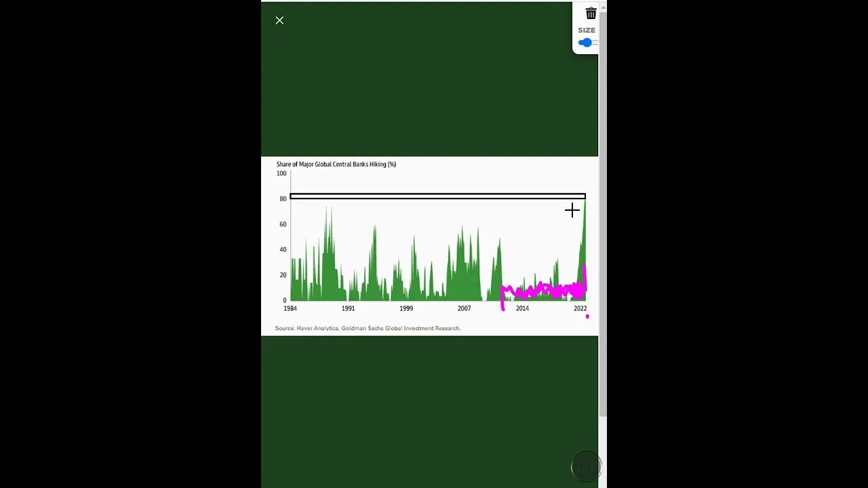The height and width of the screenshot is (488, 868).
Task: Click the 2007 x-axis label
Action: click(464, 308)
